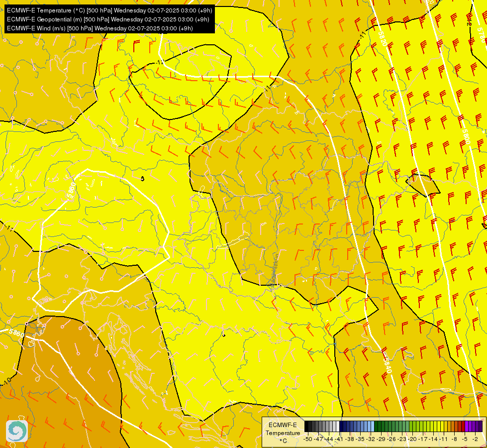Select the ECMWF-E Wind 500 hPa title line
The image size is (487, 448).
click(x=100, y=28)
